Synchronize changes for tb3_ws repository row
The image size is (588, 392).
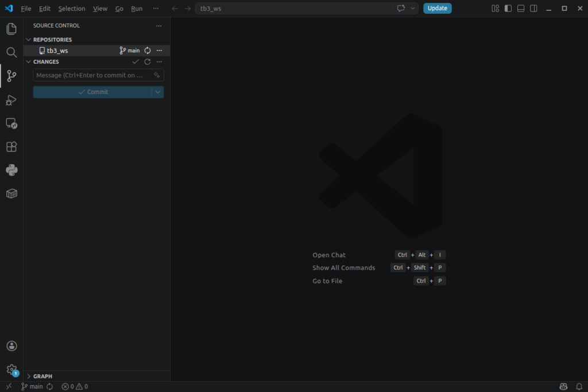(148, 51)
